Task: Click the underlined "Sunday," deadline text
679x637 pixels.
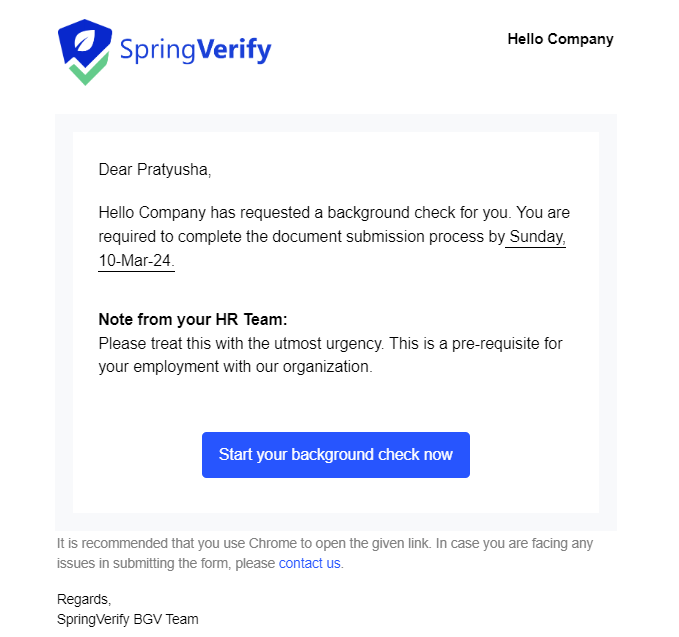Action: pyautogui.click(x=537, y=237)
